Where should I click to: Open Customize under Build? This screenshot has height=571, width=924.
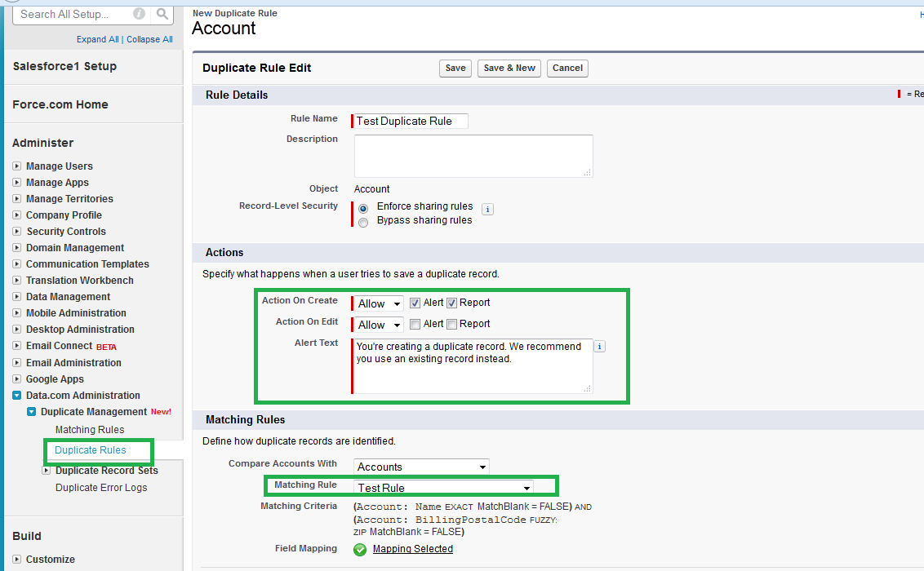pyautogui.click(x=50, y=560)
